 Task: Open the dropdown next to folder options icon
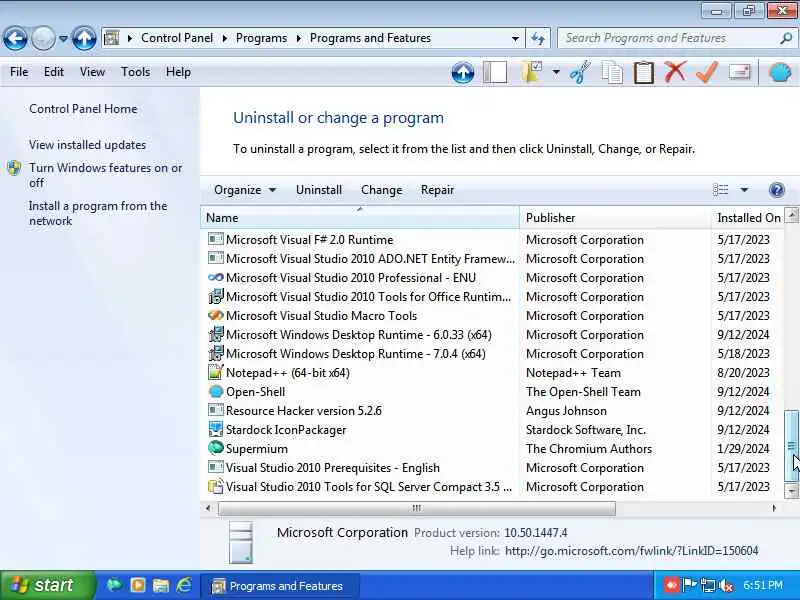556,72
